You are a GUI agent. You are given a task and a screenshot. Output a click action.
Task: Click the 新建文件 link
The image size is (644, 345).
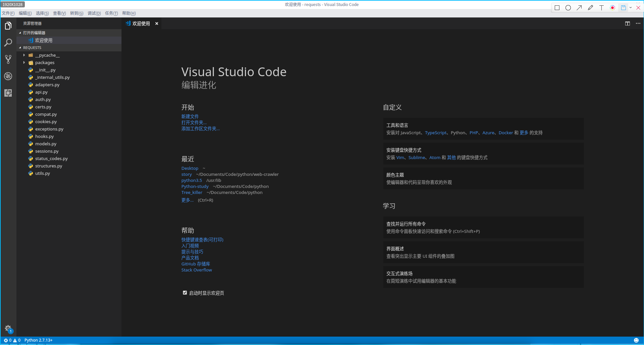190,116
